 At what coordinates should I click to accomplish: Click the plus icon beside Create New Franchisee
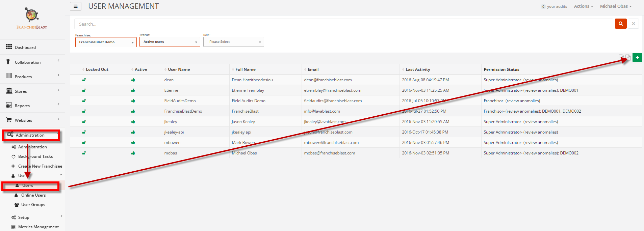point(13,166)
